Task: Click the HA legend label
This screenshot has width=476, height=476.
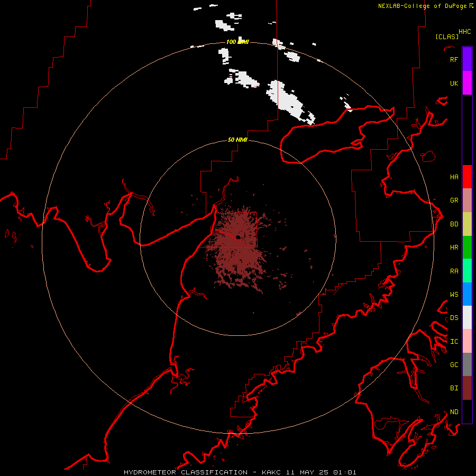Action: click(x=454, y=177)
